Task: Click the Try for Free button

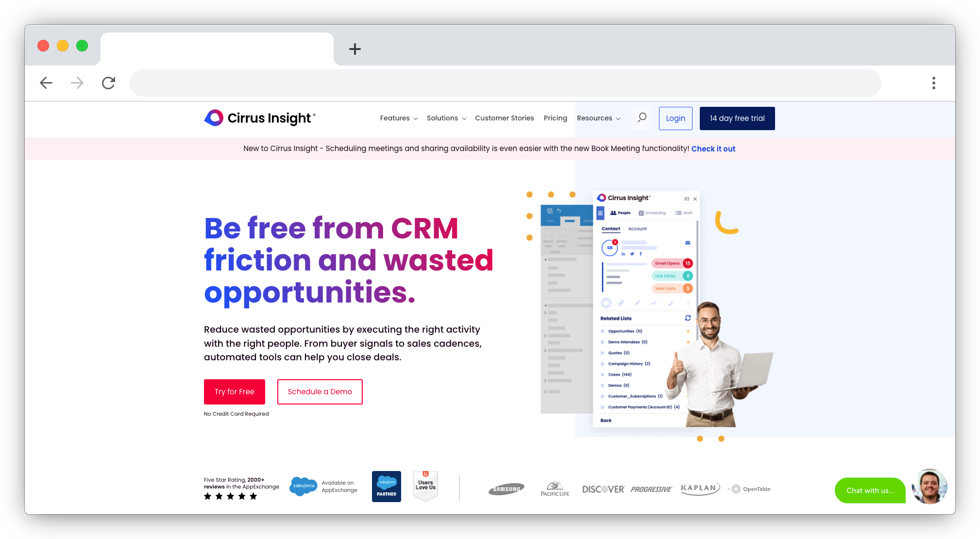Action: click(234, 392)
